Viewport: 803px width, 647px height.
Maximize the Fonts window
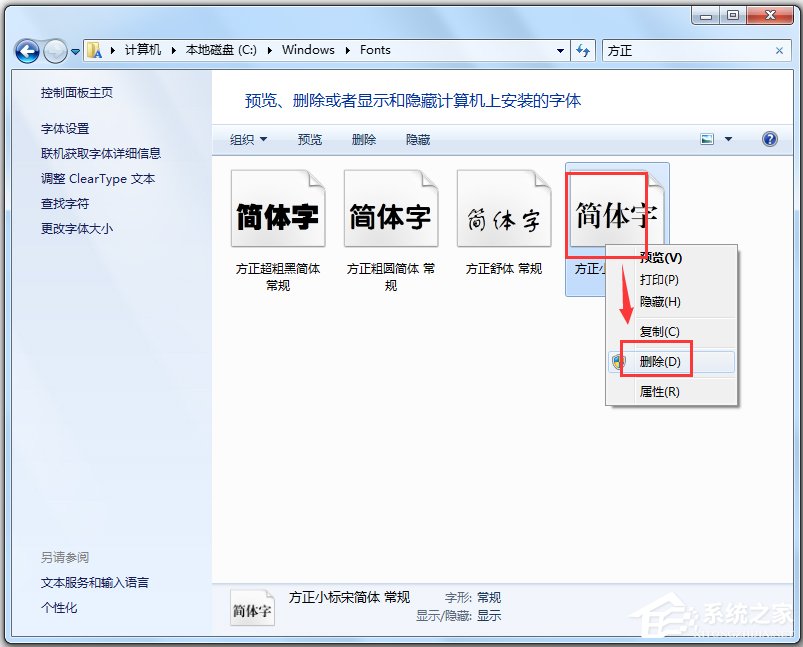[x=733, y=16]
